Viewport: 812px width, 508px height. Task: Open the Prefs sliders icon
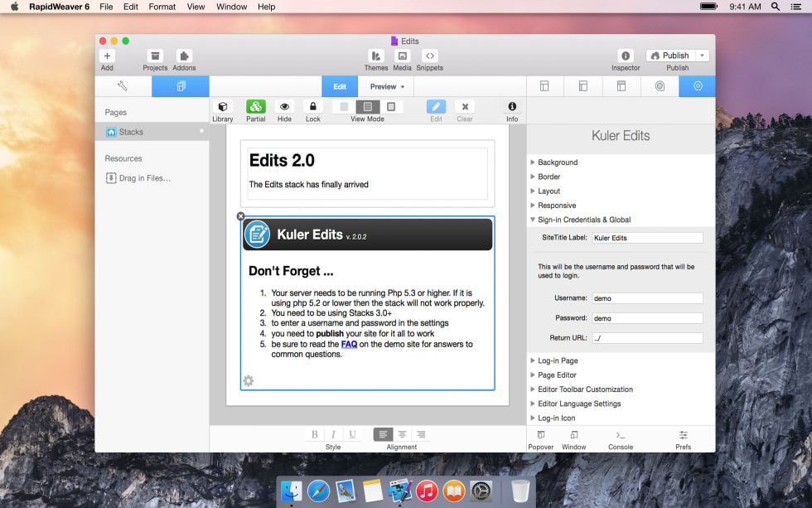[x=683, y=435]
